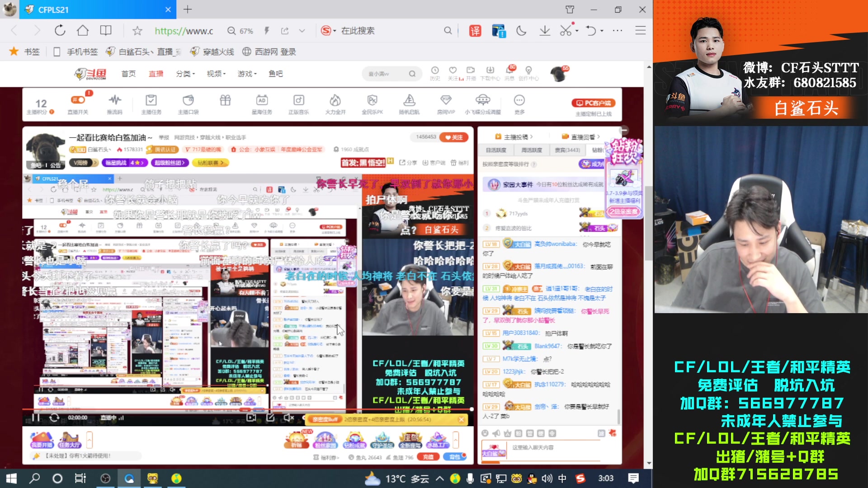The image size is (868, 488).
Task: Click the player refresh reload icon
Action: pyautogui.click(x=54, y=418)
